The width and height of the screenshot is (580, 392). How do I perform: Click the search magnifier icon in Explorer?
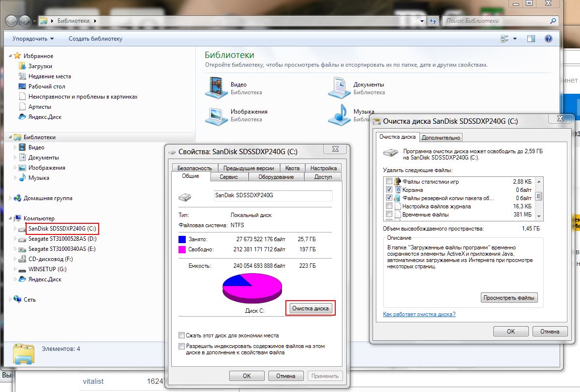(553, 21)
